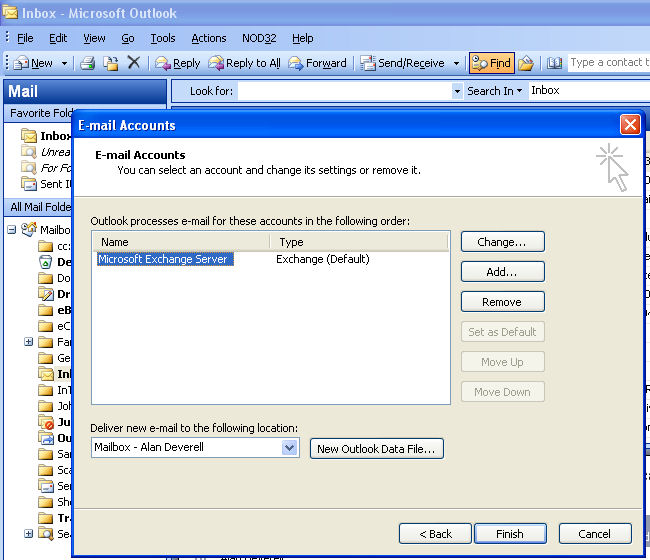
Task: Click the < Back button
Action: coord(435,534)
